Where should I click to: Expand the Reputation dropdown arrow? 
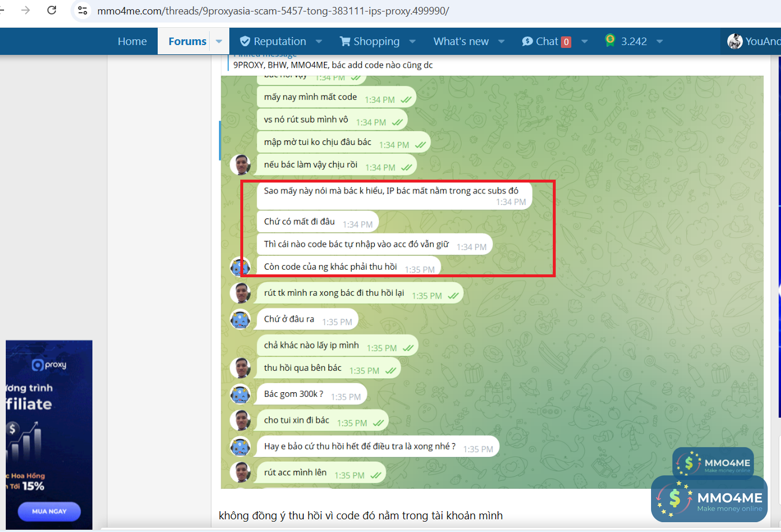pos(319,42)
